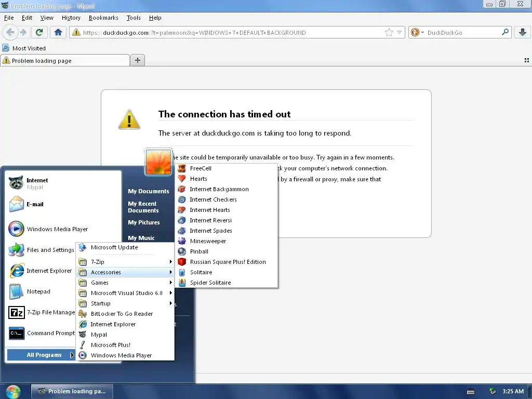Open pinned Internet Explorer in Start menu

[x=42, y=271]
